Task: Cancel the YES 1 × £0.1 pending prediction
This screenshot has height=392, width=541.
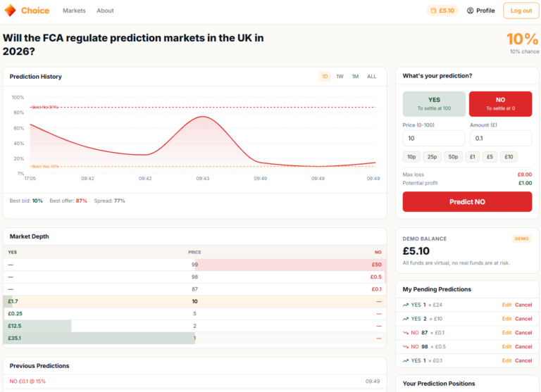Action: 523,360
